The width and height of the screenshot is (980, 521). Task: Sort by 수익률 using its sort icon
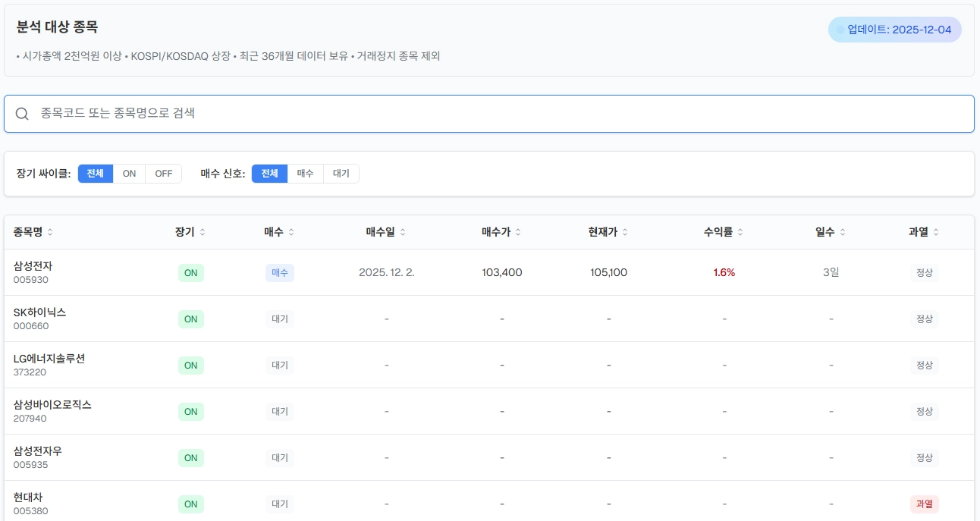[740, 232]
